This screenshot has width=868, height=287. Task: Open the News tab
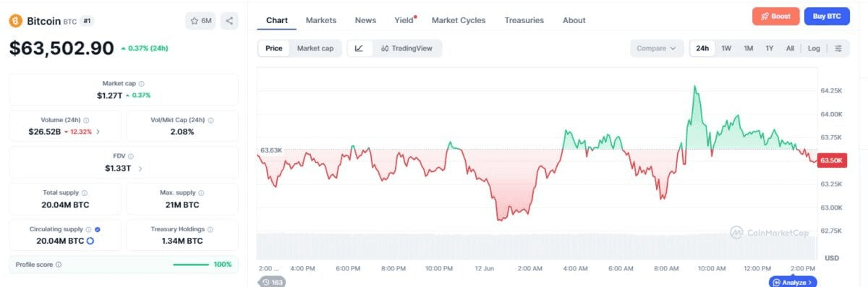point(365,20)
